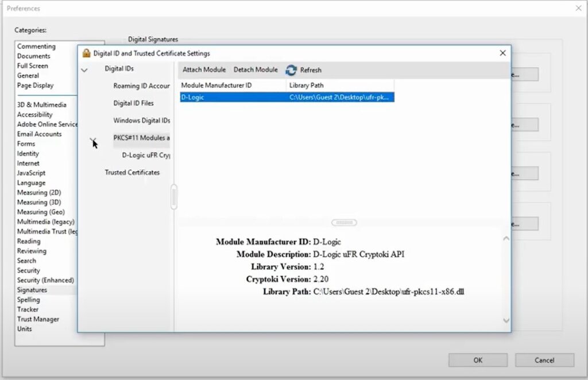Click the Module Description value text
The height and width of the screenshot is (380, 588).
click(358, 254)
